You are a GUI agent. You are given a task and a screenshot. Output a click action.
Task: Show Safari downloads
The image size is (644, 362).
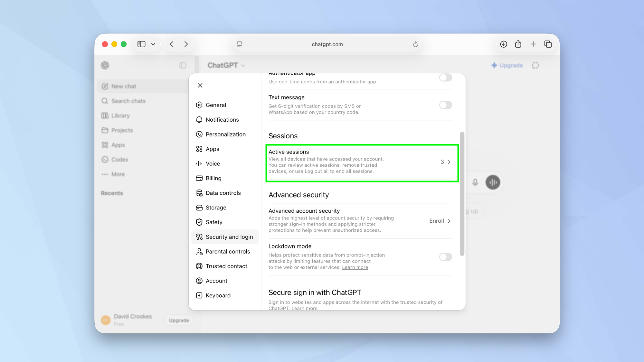tap(504, 44)
